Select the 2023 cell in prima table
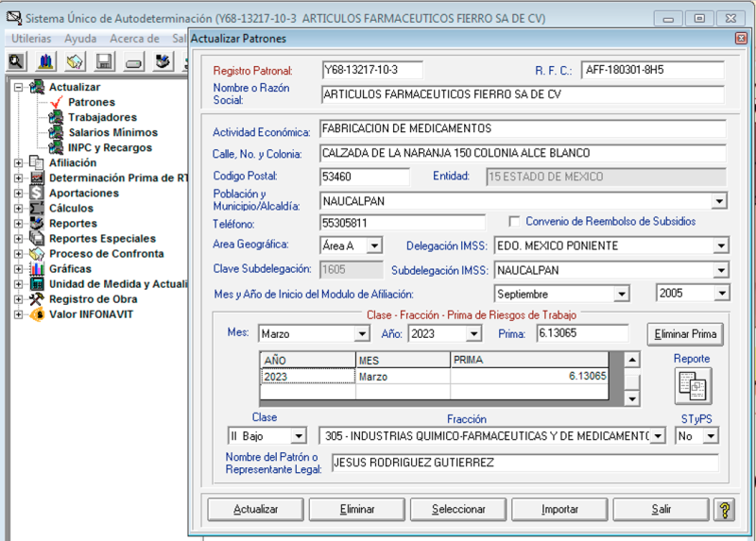The height and width of the screenshot is (541, 756). coord(308,376)
